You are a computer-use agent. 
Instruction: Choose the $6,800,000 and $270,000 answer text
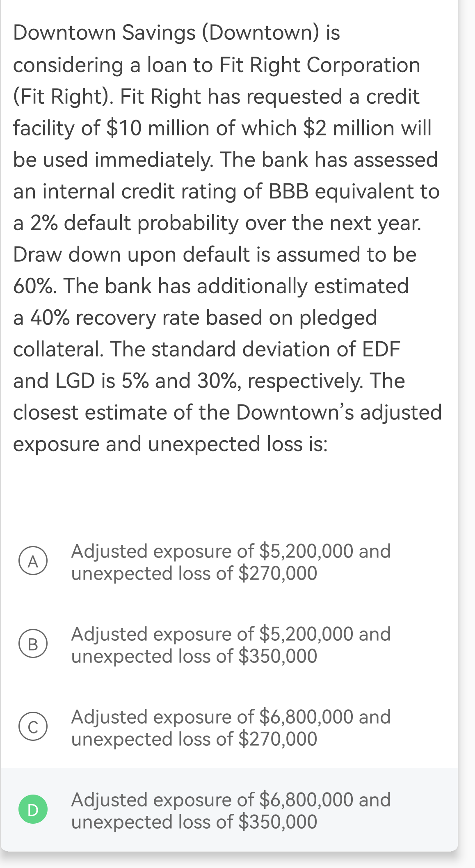(x=231, y=727)
